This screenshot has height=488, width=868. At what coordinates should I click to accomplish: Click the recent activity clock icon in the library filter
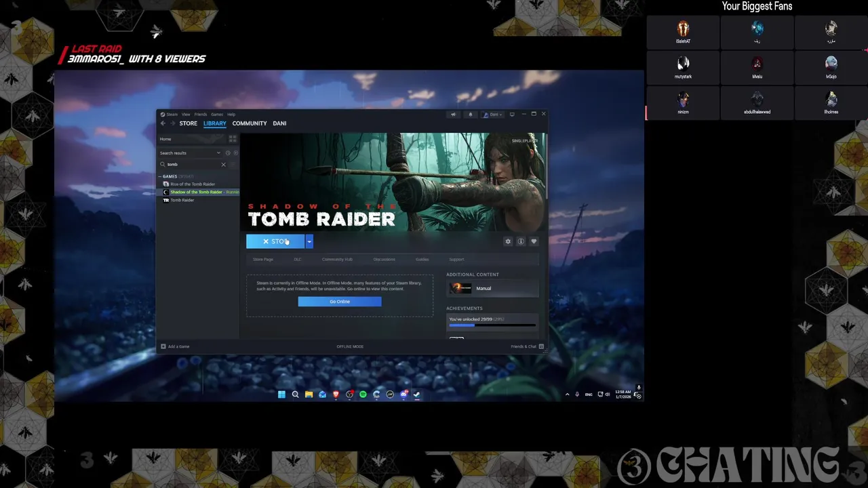pos(228,153)
